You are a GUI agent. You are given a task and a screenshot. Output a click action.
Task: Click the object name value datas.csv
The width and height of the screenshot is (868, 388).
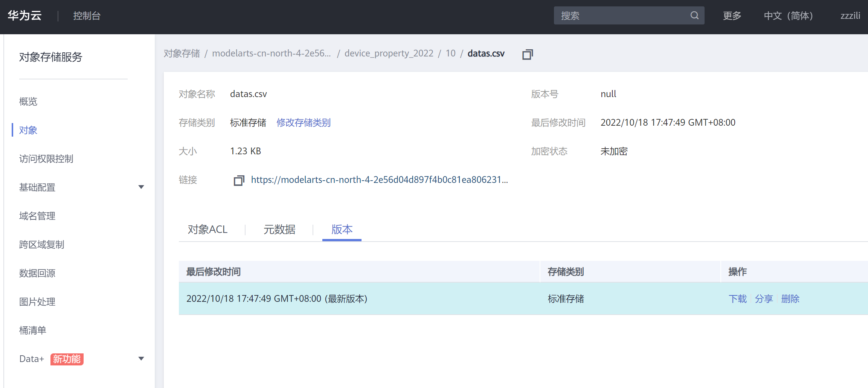coord(249,94)
